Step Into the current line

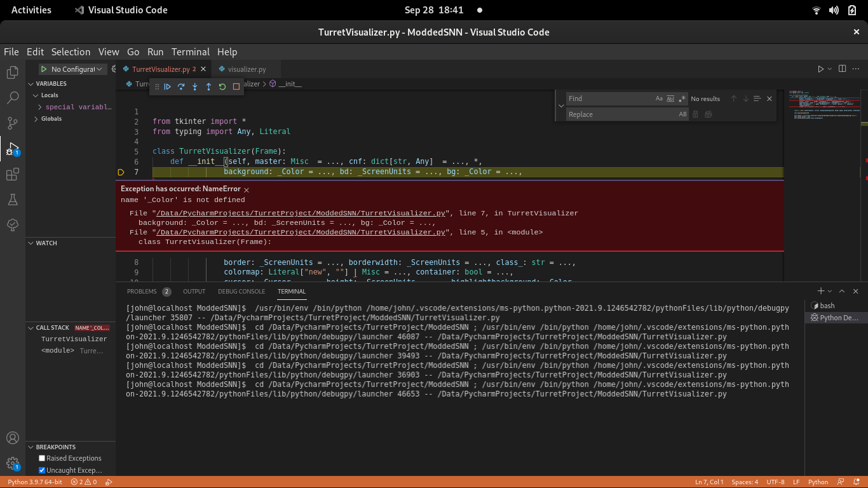point(194,86)
